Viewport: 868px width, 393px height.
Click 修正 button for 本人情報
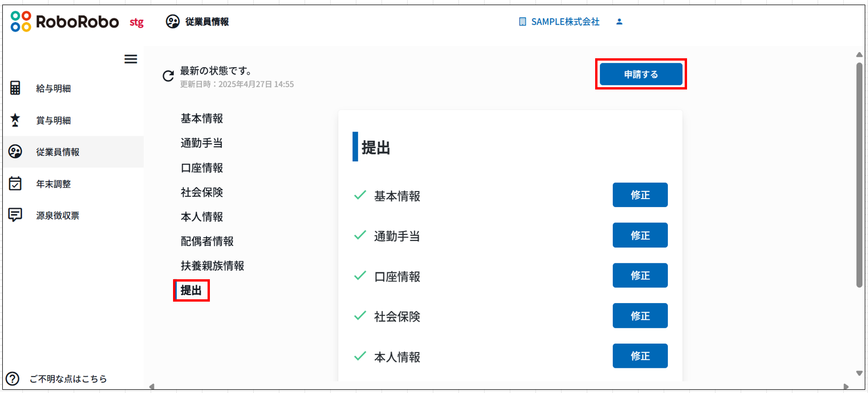(x=640, y=356)
